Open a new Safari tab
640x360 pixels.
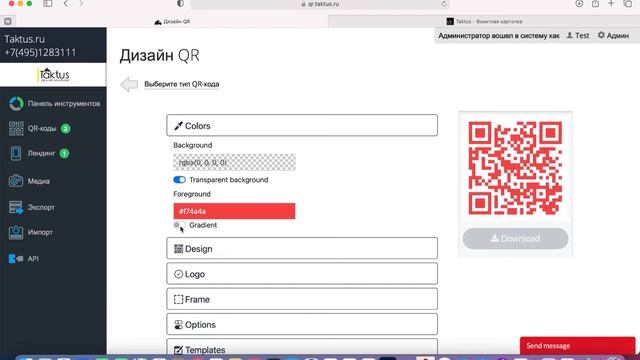611,4
